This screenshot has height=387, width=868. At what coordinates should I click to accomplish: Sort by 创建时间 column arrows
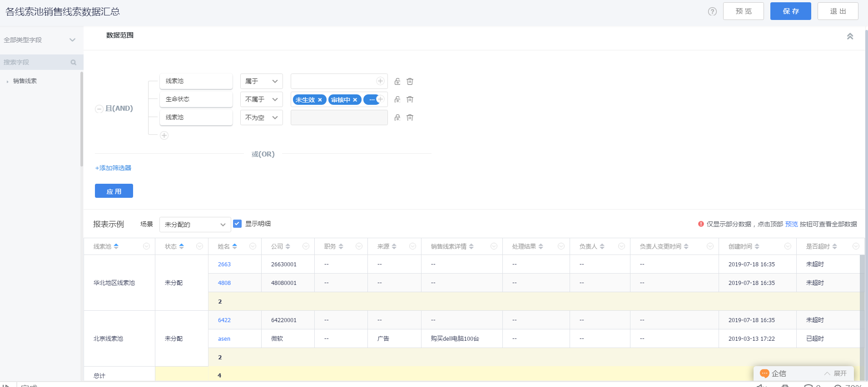757,246
